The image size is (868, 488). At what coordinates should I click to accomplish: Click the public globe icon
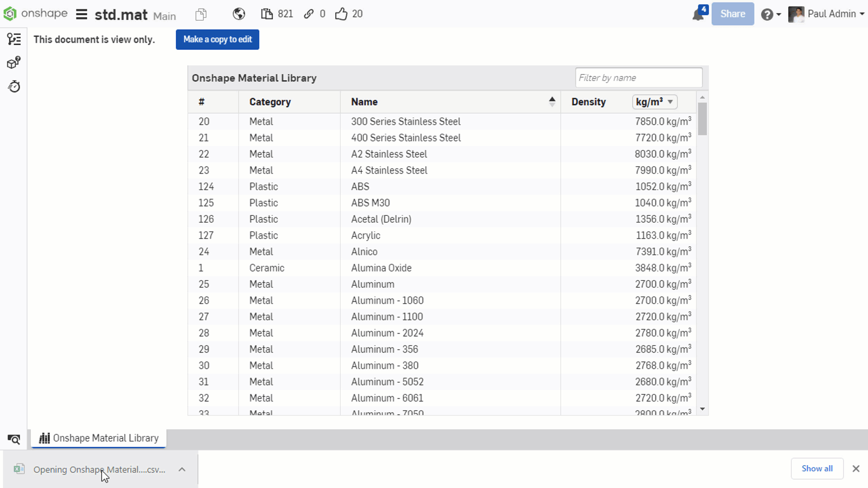239,14
